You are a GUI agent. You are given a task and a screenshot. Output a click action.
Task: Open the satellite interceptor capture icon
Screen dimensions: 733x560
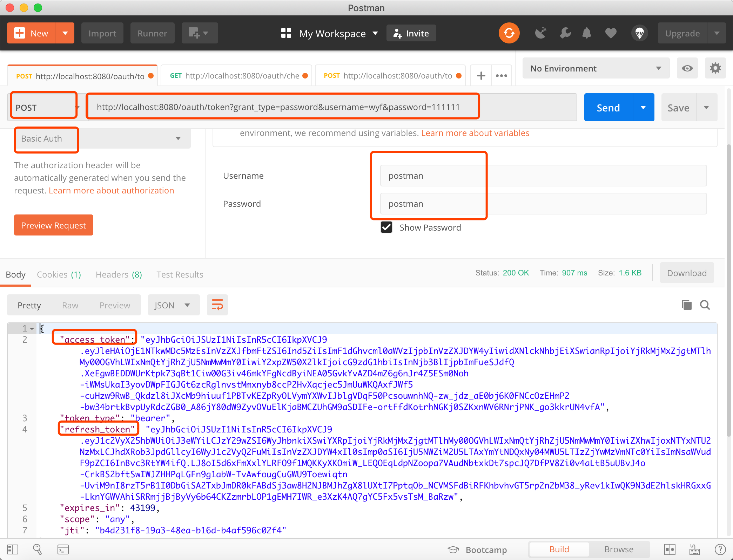tap(540, 33)
